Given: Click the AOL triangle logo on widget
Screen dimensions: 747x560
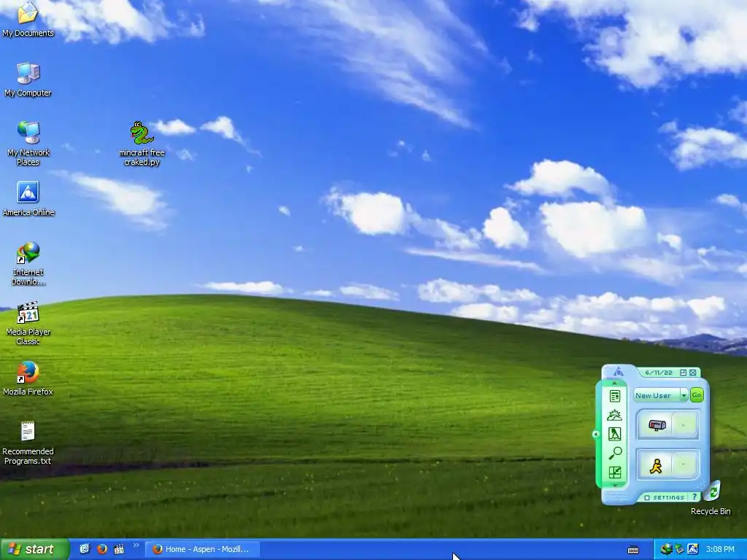Looking at the screenshot, I should point(619,371).
